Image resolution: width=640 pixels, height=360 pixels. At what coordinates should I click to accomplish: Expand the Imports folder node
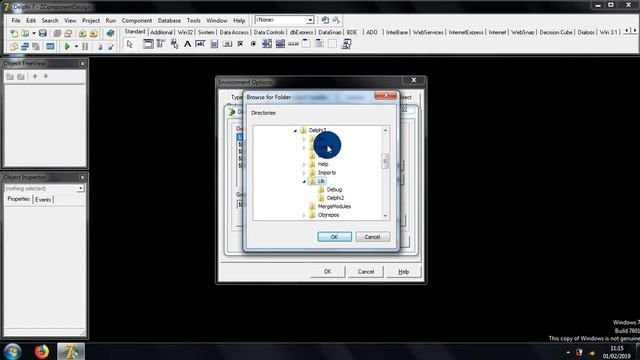click(304, 173)
